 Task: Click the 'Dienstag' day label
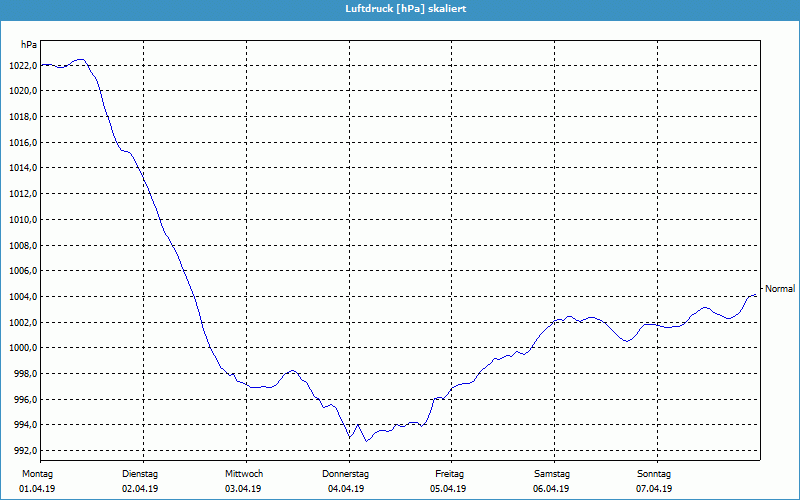[x=140, y=474]
